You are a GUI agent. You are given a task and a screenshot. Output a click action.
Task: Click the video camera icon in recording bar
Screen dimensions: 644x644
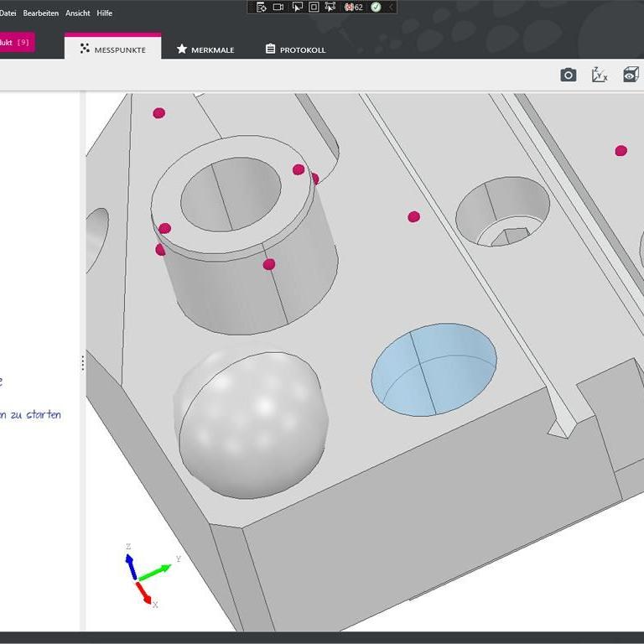pos(278,7)
